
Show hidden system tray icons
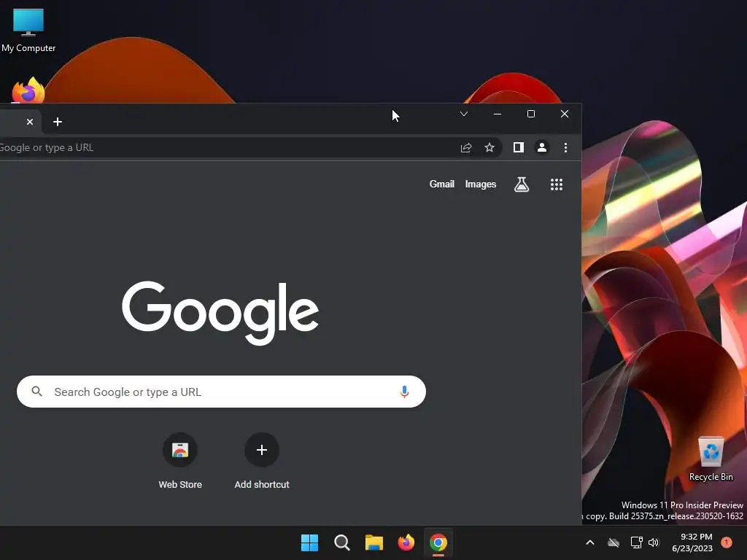click(589, 542)
